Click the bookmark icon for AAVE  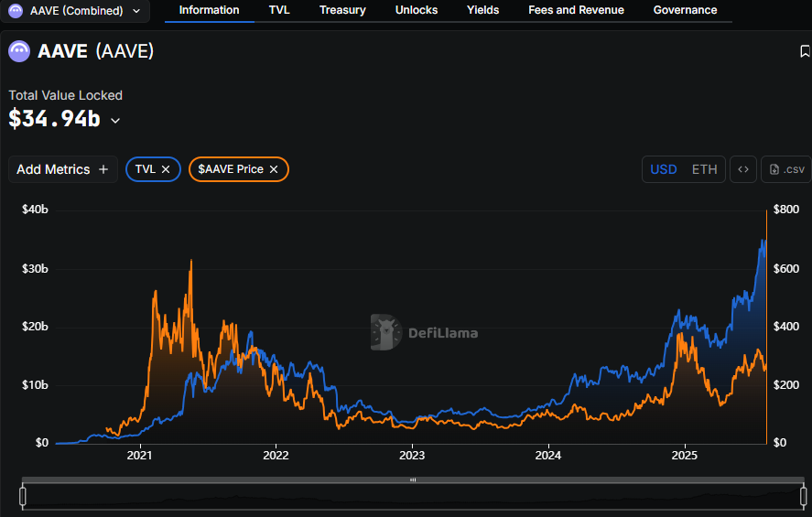click(805, 51)
